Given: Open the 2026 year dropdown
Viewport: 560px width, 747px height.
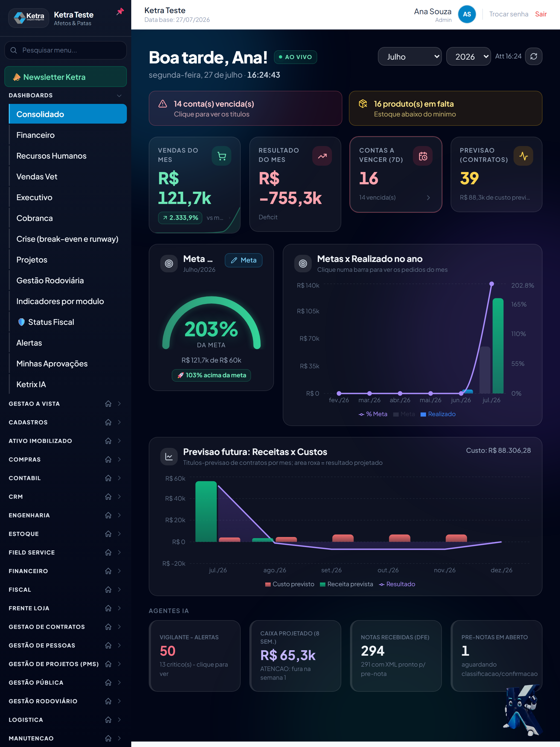Looking at the screenshot, I should pos(468,56).
